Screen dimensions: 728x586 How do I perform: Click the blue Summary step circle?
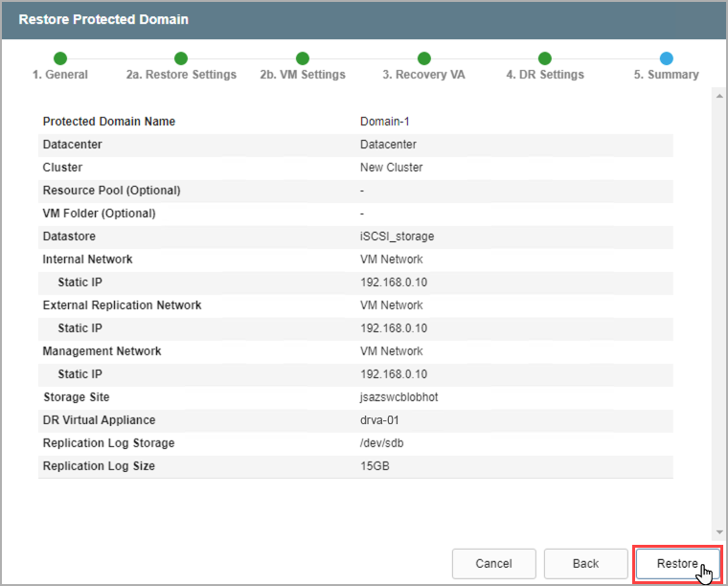(x=667, y=58)
